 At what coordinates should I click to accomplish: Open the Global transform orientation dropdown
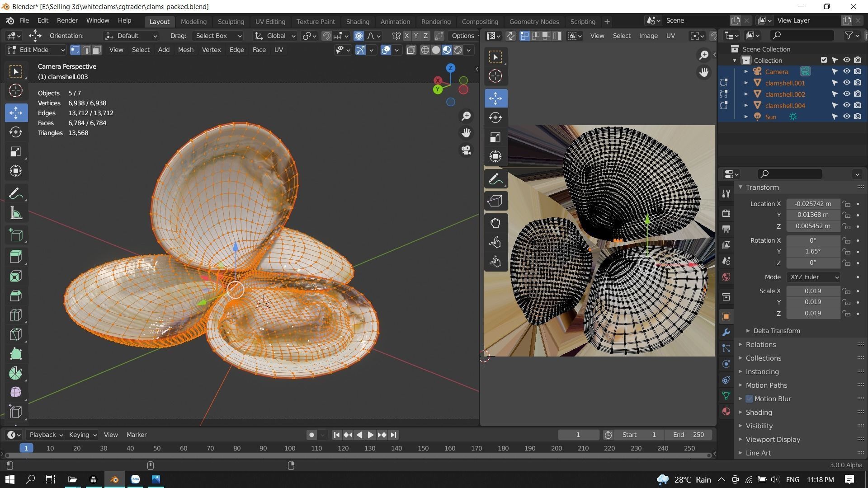(275, 36)
